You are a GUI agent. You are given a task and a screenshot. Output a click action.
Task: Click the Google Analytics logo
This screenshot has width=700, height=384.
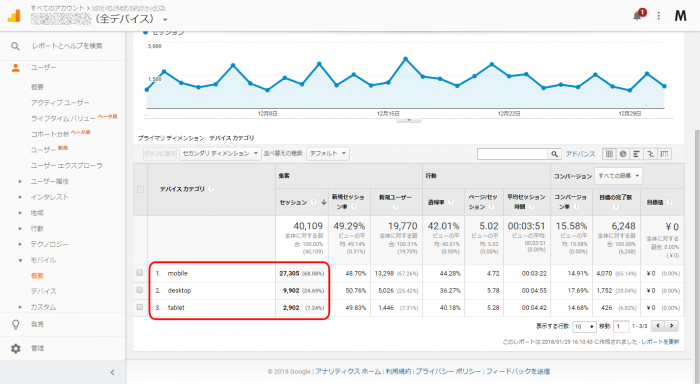point(14,15)
